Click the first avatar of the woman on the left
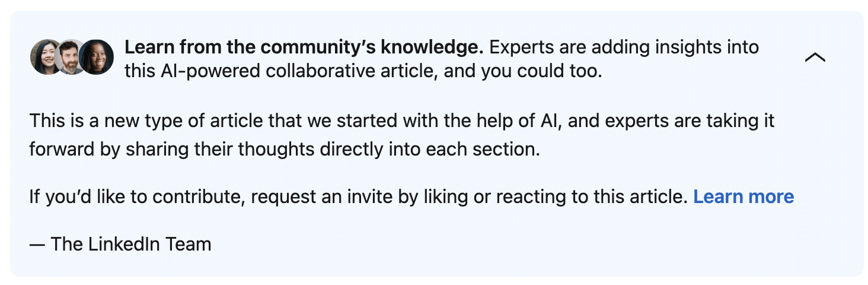Image resolution: width=868 pixels, height=285 pixels. (45, 57)
